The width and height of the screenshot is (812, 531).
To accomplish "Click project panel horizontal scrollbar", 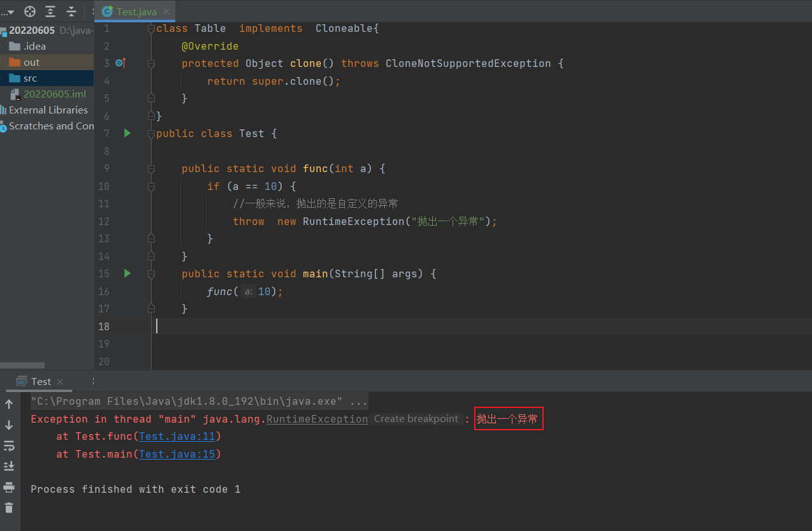I will tap(22, 365).
